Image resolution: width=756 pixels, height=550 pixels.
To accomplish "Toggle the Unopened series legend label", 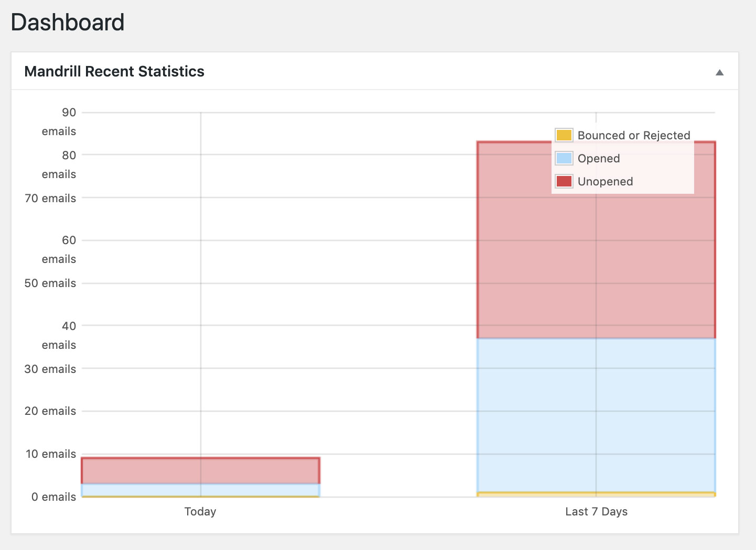I will coord(605,181).
